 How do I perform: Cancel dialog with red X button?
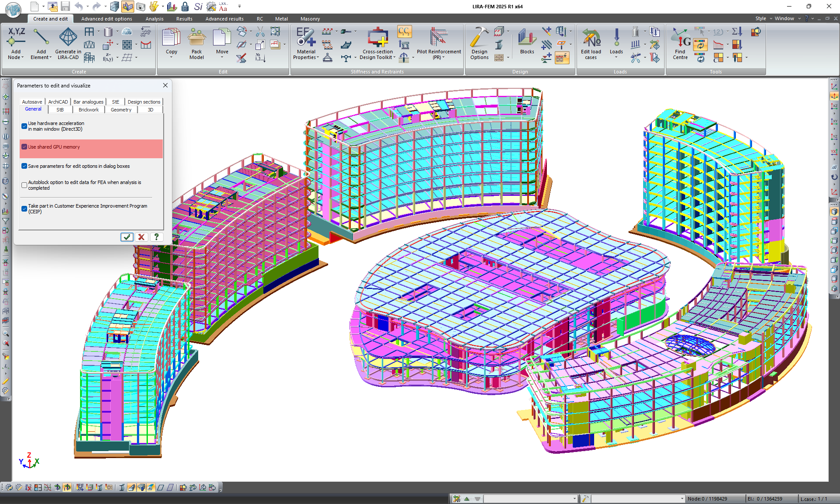point(141,237)
